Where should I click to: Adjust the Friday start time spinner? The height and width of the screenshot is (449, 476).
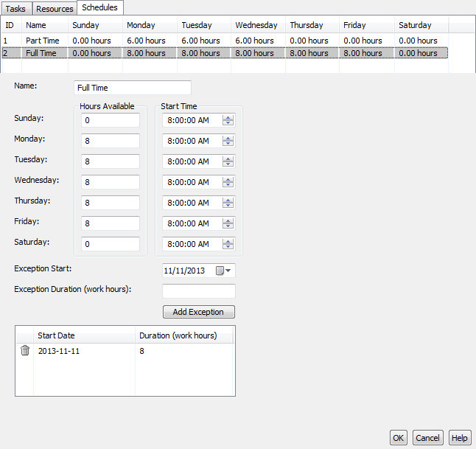click(x=228, y=223)
